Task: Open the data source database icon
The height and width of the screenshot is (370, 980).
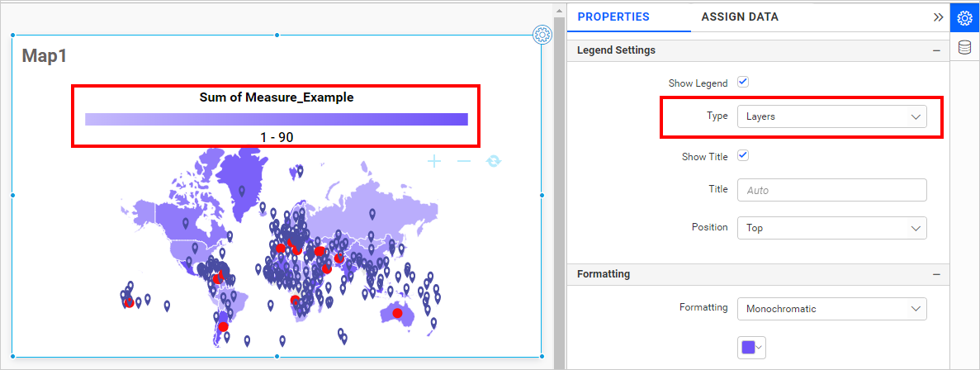Action: [964, 48]
